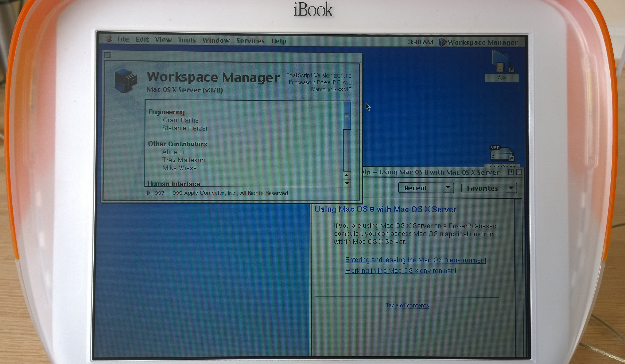
Task: Open the Favorites dropdown in Help window
Action: point(489,188)
